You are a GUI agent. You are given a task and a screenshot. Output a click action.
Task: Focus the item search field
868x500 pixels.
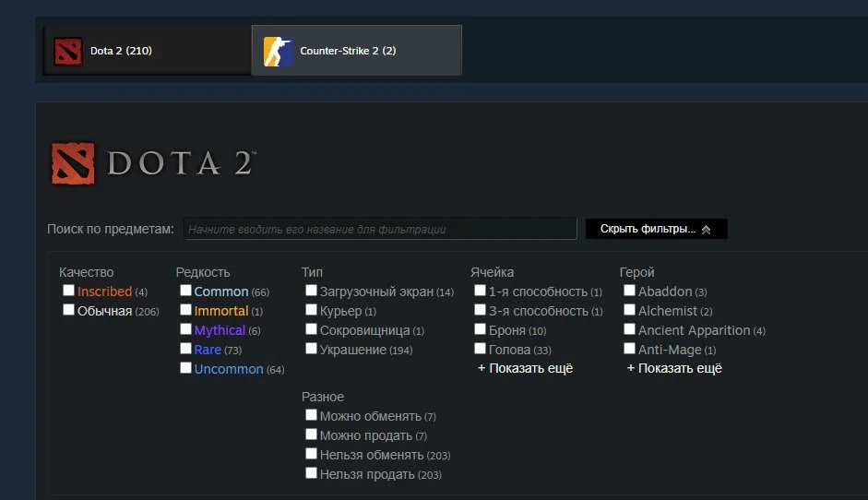click(x=380, y=229)
